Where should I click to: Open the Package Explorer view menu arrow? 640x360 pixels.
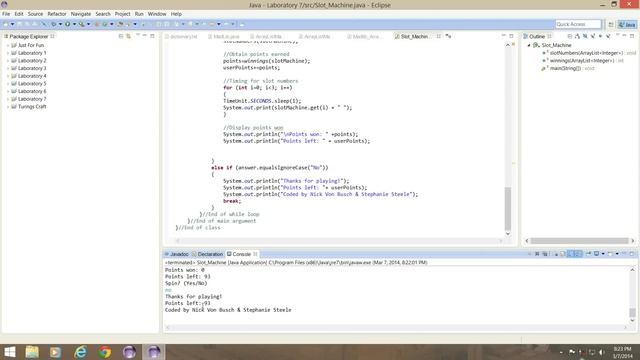[138, 36]
